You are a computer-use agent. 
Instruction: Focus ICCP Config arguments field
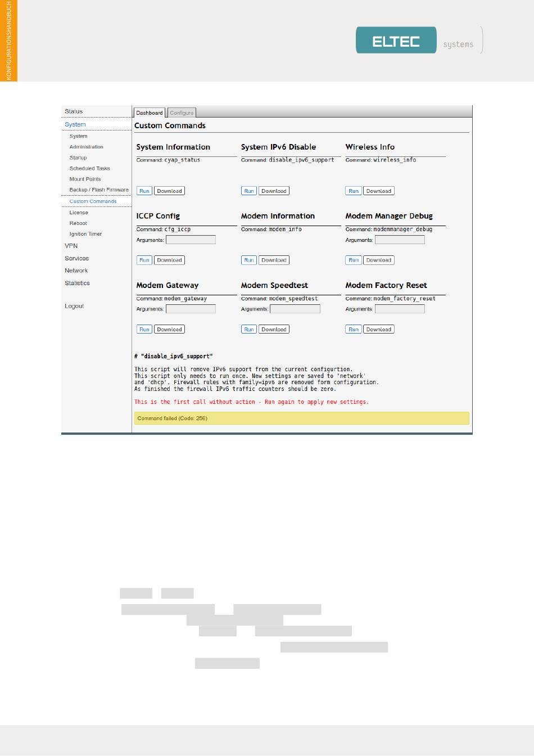pyautogui.click(x=191, y=240)
